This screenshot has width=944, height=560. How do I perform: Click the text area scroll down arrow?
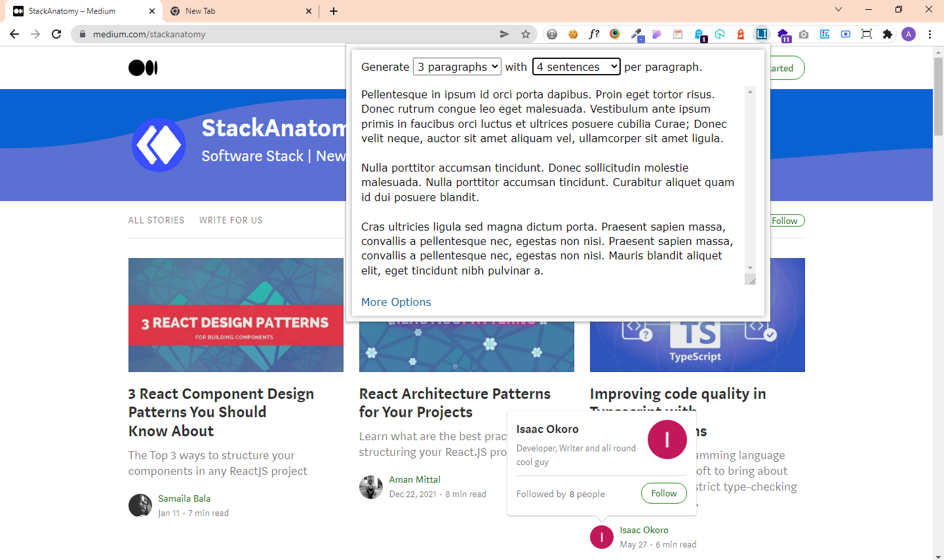point(750,268)
